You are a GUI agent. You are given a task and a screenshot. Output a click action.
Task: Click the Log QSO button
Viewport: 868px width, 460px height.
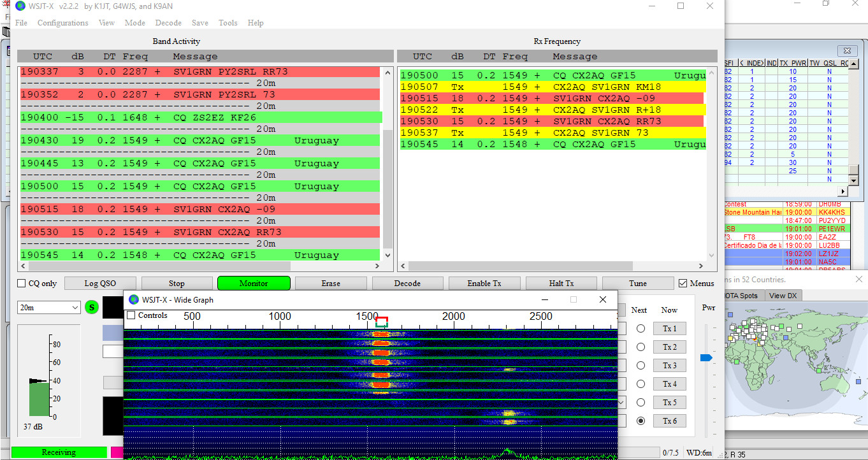tap(101, 284)
